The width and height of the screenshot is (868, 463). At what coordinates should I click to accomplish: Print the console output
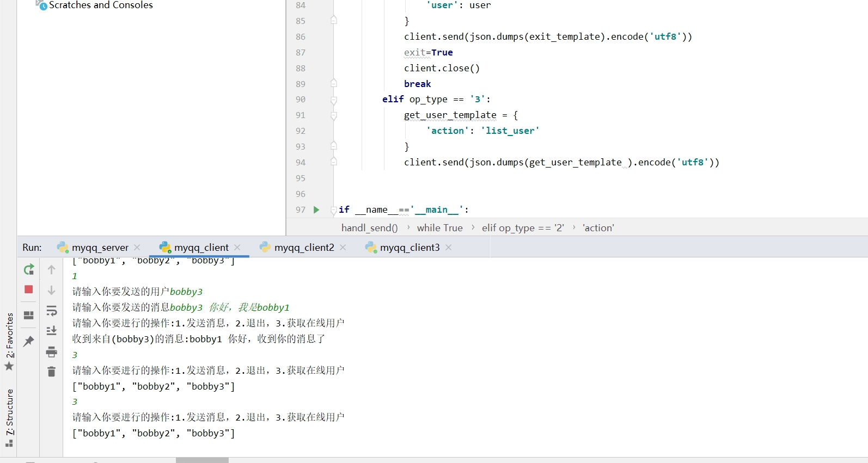pos(52,352)
